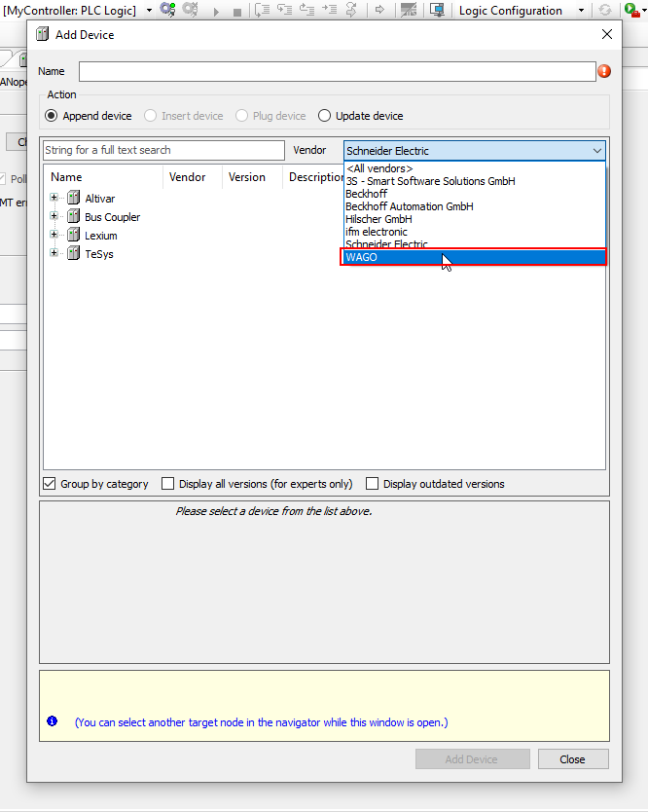Select the Update device radio button
This screenshot has width=648, height=812.
324,116
